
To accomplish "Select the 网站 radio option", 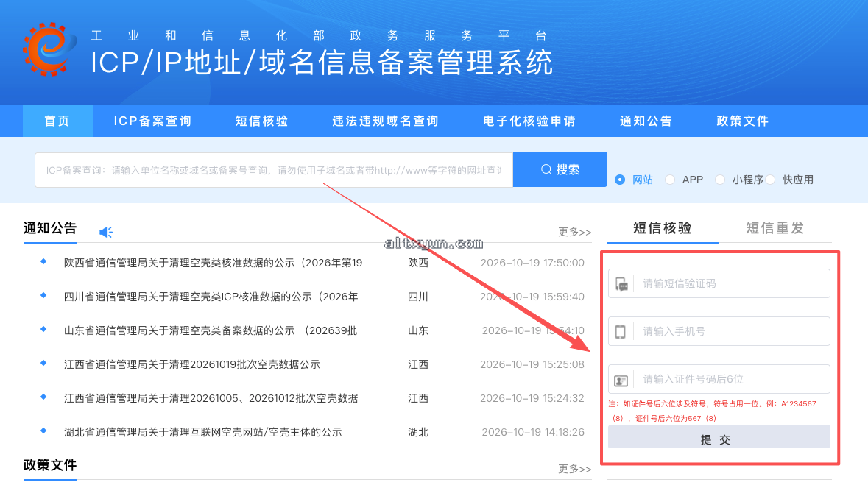I will coord(620,180).
